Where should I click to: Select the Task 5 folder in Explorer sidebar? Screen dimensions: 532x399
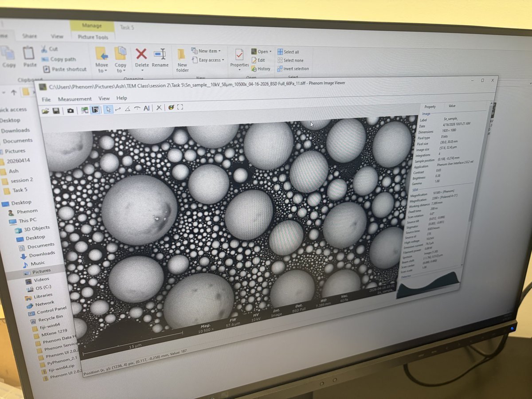16,190
